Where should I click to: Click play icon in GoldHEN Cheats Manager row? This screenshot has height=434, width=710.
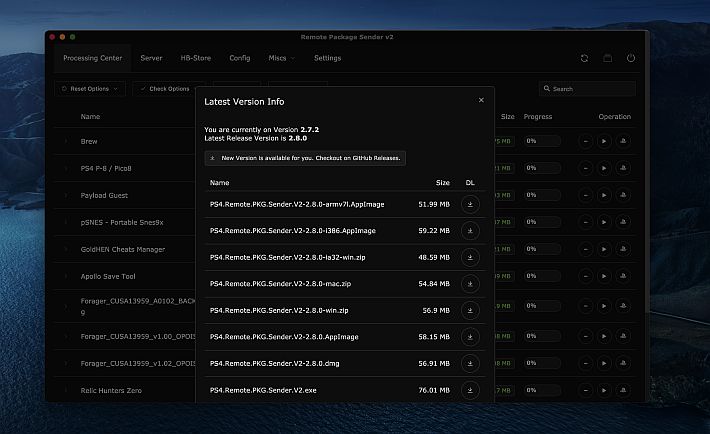click(604, 249)
